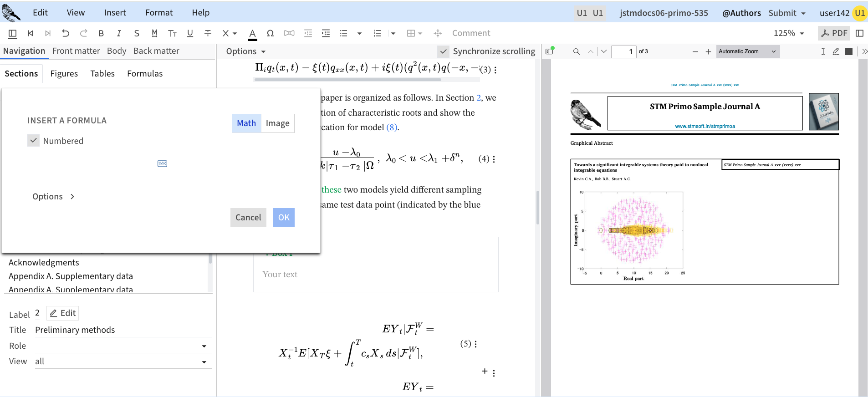This screenshot has width=868, height=397.
Task: Open the Automatic Zoom dropdown
Action: coord(747,51)
